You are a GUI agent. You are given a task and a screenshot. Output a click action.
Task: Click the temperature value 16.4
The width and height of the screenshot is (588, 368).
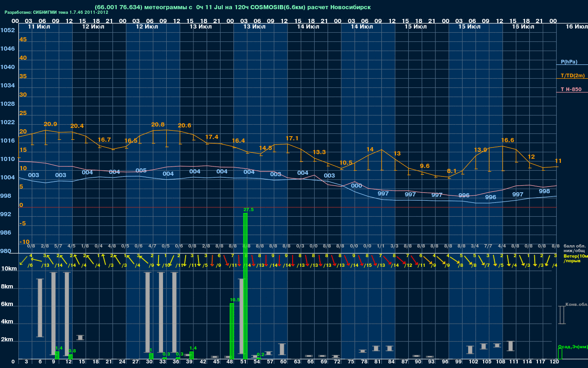238,141
